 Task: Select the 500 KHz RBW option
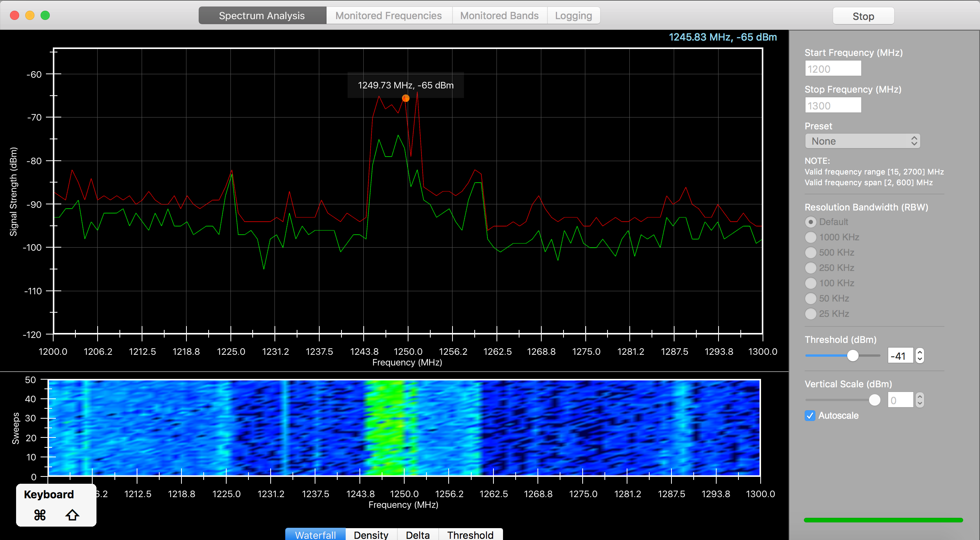click(x=810, y=253)
